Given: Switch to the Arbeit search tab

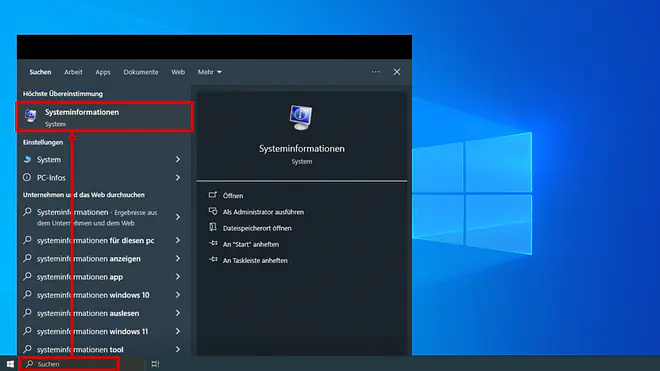Looking at the screenshot, I should point(73,72).
